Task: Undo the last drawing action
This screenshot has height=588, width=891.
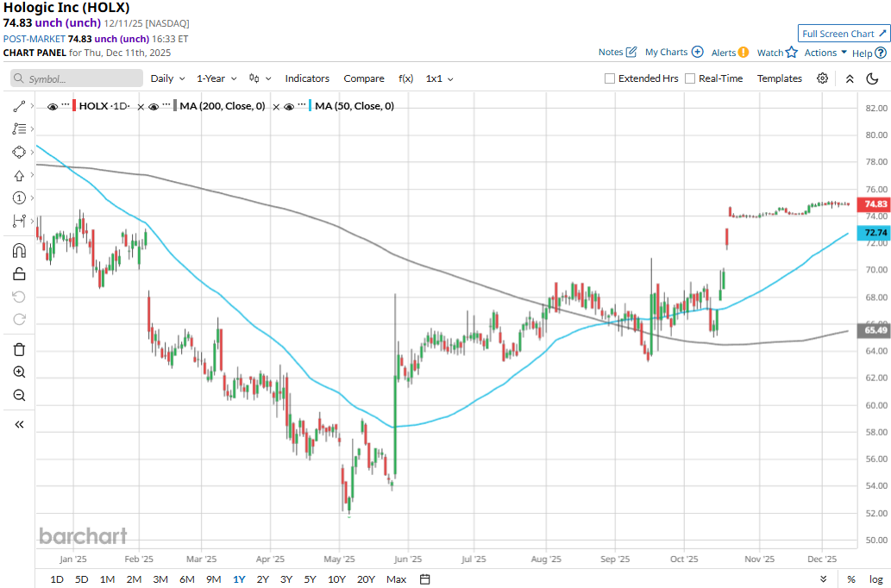Action: point(19,297)
